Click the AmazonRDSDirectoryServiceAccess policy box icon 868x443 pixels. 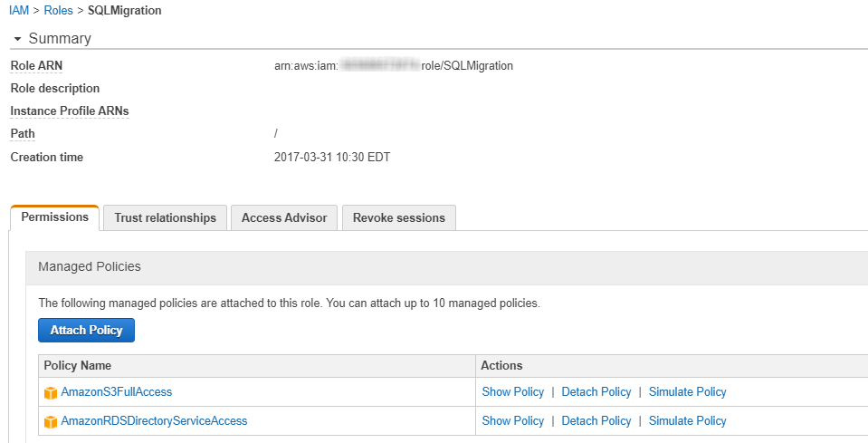51,421
